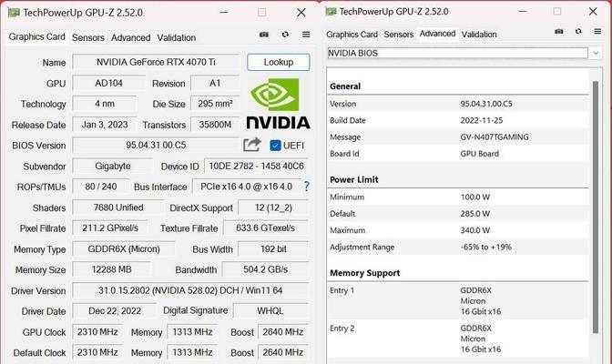Click GPU field showing AD104

[109, 83]
